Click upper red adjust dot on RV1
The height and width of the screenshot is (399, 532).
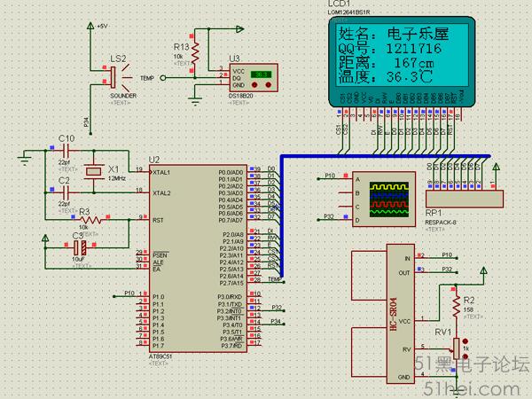coord(465,341)
